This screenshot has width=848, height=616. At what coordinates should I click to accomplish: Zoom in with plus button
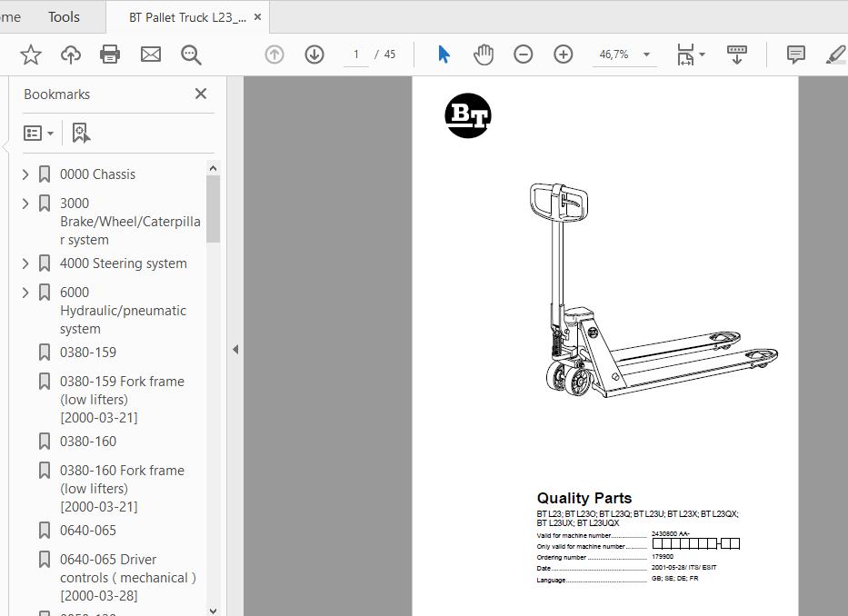pyautogui.click(x=563, y=55)
